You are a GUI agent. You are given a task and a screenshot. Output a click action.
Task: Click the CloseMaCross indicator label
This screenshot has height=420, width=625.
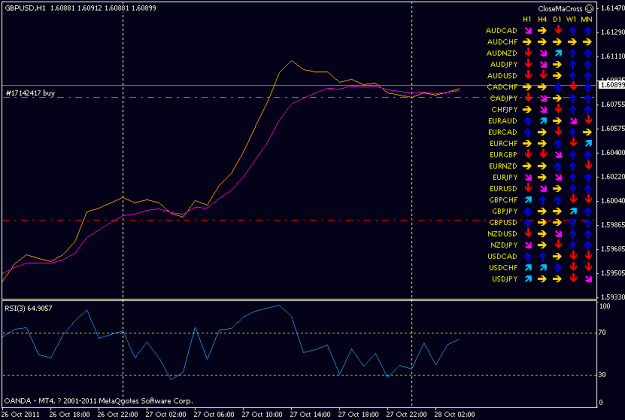(x=560, y=8)
